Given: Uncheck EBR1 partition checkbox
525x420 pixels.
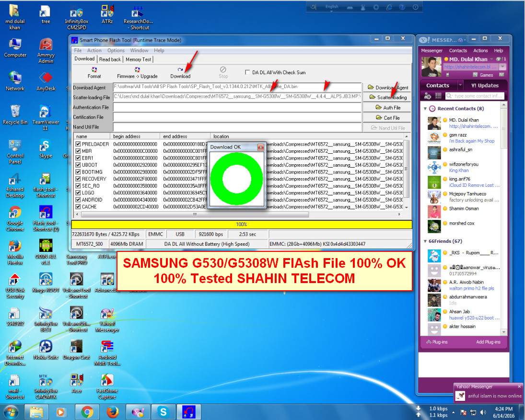Looking at the screenshot, I should [x=78, y=158].
